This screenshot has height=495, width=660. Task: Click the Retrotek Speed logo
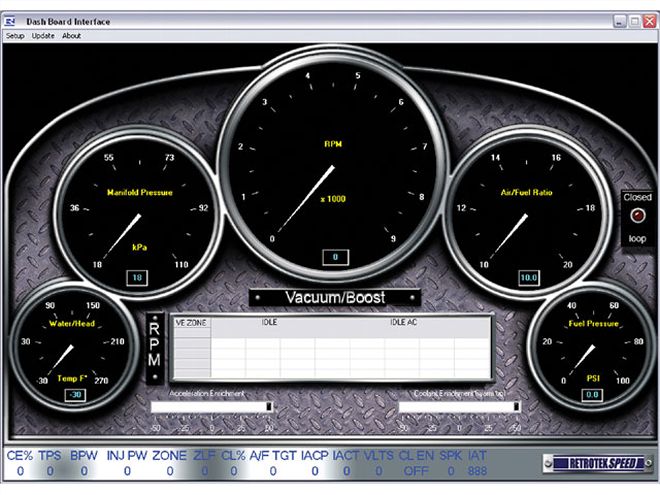click(x=598, y=463)
